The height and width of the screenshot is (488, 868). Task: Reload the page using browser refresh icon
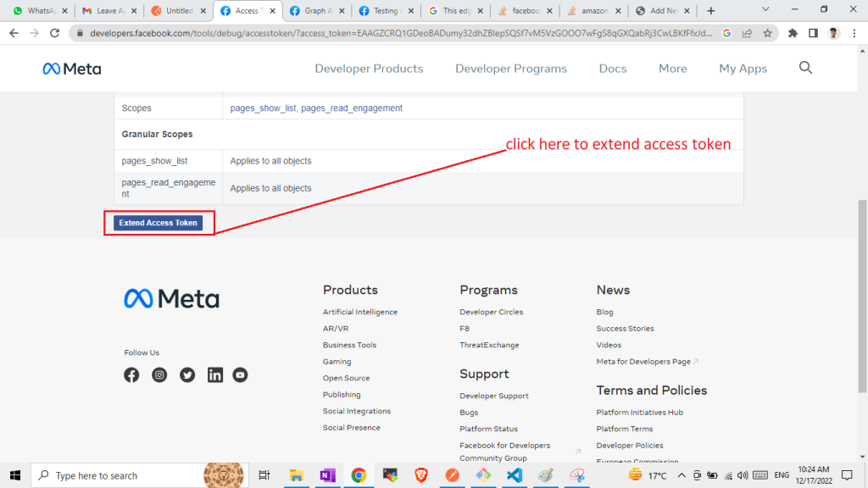[x=54, y=33]
